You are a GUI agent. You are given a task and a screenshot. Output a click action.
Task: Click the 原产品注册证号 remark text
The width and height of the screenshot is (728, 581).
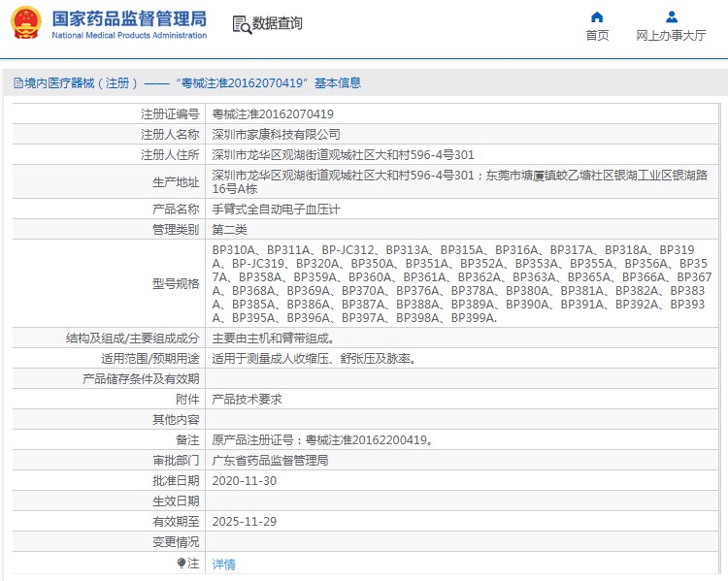[323, 440]
